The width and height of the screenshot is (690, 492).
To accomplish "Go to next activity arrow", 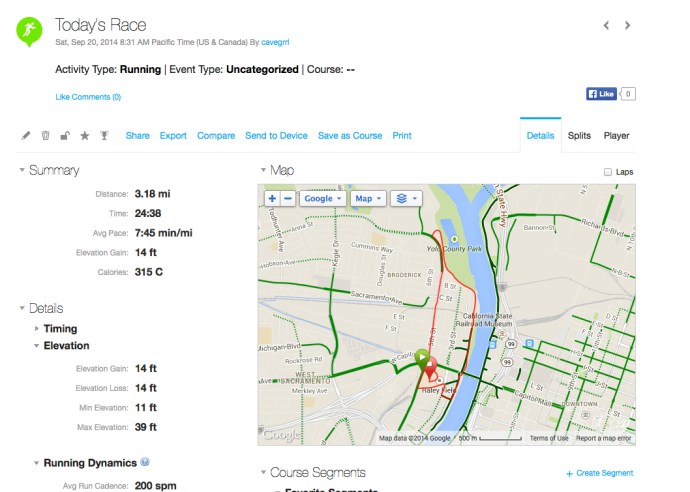I will [x=628, y=25].
